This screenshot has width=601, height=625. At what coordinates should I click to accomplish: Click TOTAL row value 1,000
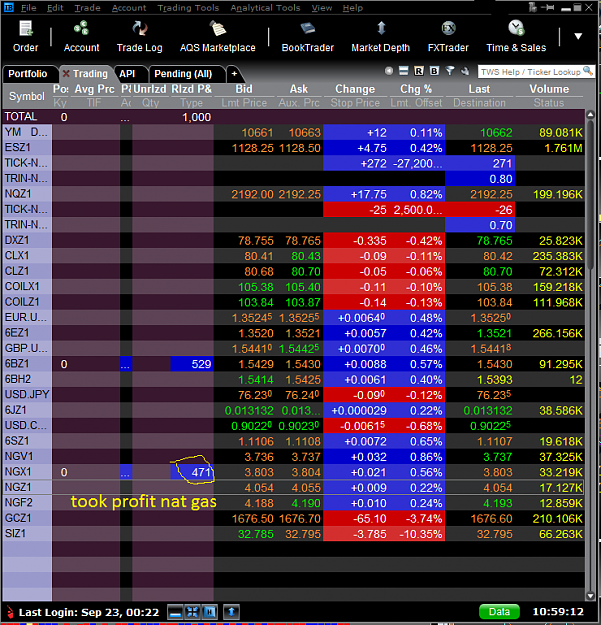[196, 117]
